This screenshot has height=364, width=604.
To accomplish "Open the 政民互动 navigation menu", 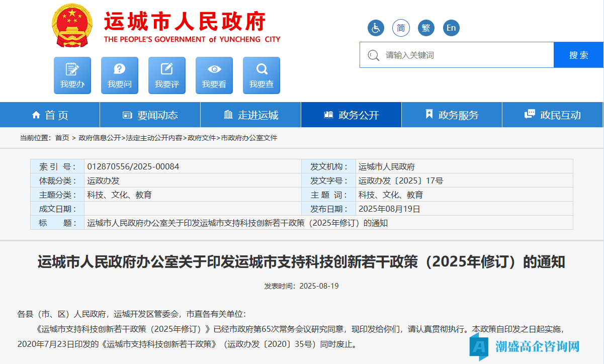I will point(552,114).
